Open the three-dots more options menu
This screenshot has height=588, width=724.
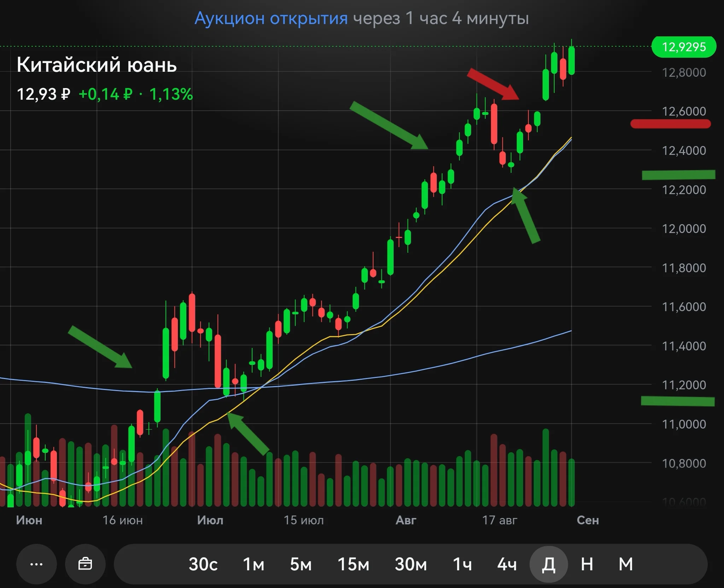(36, 564)
